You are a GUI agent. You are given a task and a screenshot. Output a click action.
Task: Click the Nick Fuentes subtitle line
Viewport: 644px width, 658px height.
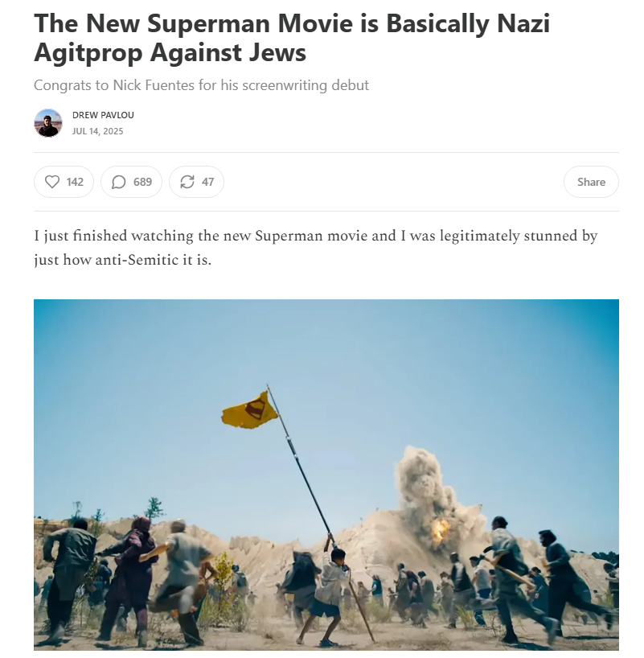tap(201, 85)
